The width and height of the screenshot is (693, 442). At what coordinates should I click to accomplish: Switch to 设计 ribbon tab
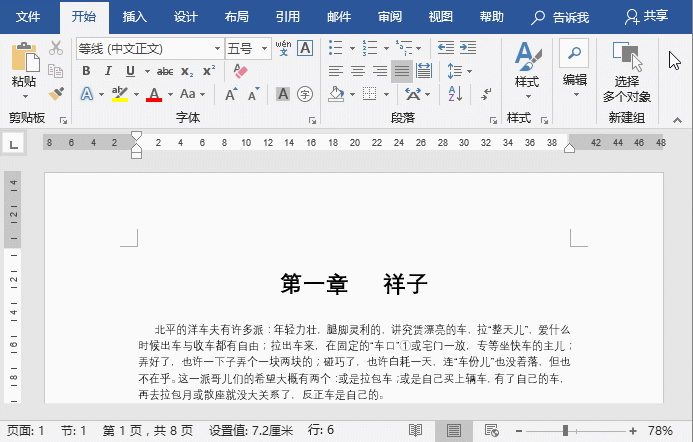pyautogui.click(x=186, y=17)
